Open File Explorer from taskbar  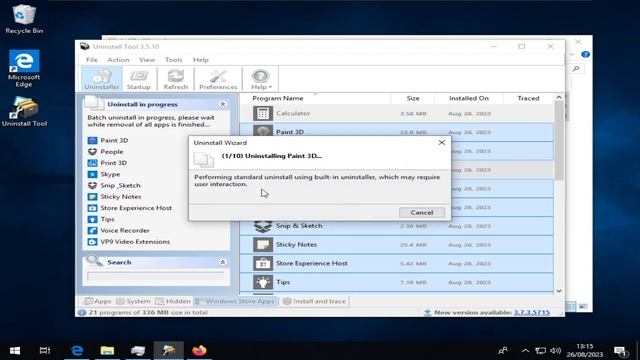pos(107,351)
